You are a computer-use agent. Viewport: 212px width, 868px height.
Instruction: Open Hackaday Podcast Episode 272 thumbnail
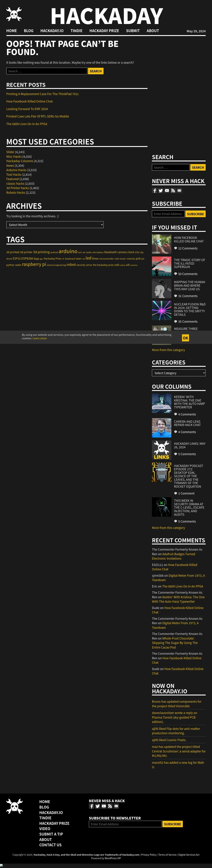(x=162, y=472)
